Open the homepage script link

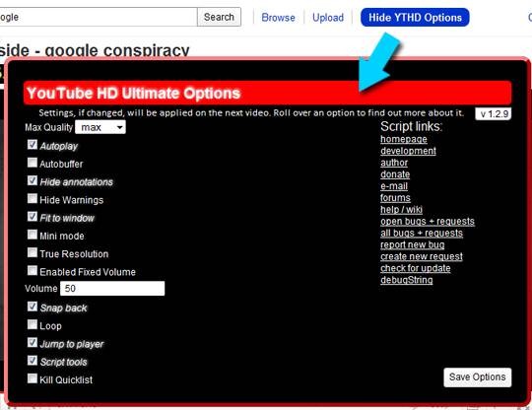click(404, 139)
